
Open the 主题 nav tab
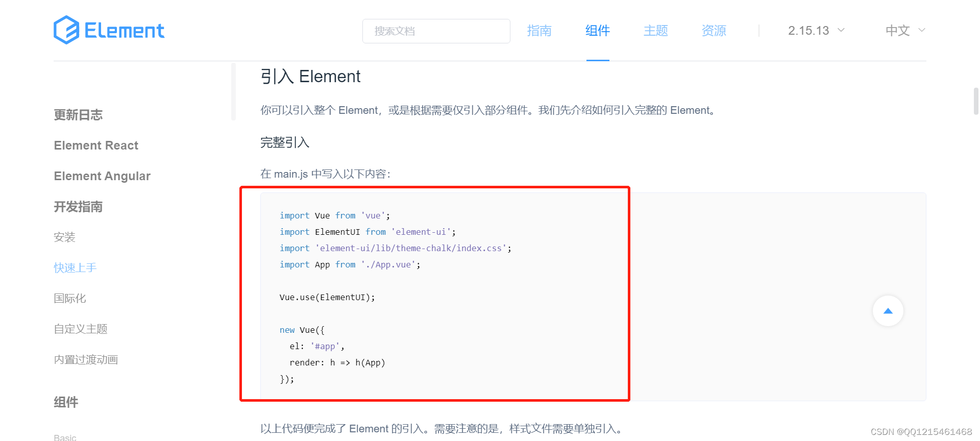click(x=656, y=31)
